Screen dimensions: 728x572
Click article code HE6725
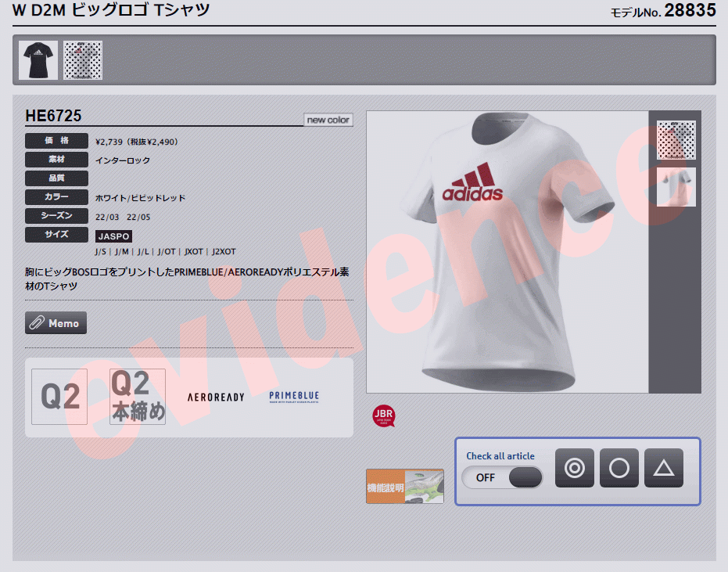point(53,116)
